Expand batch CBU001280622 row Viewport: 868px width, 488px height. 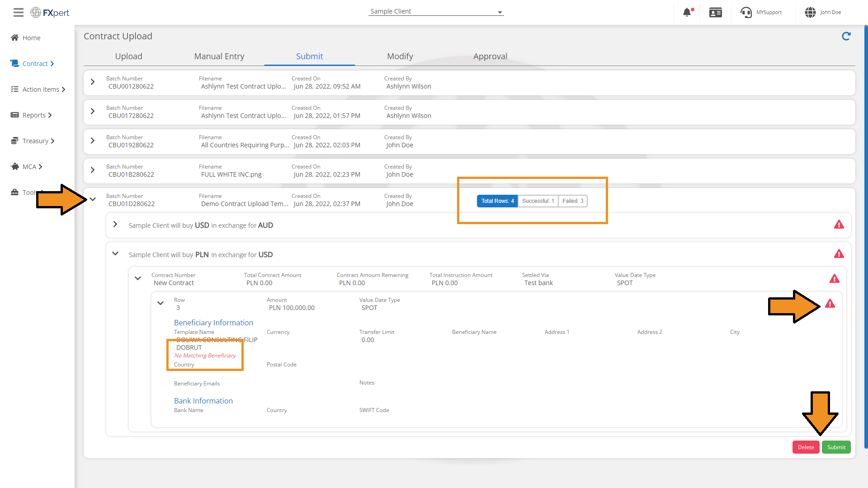(x=93, y=82)
